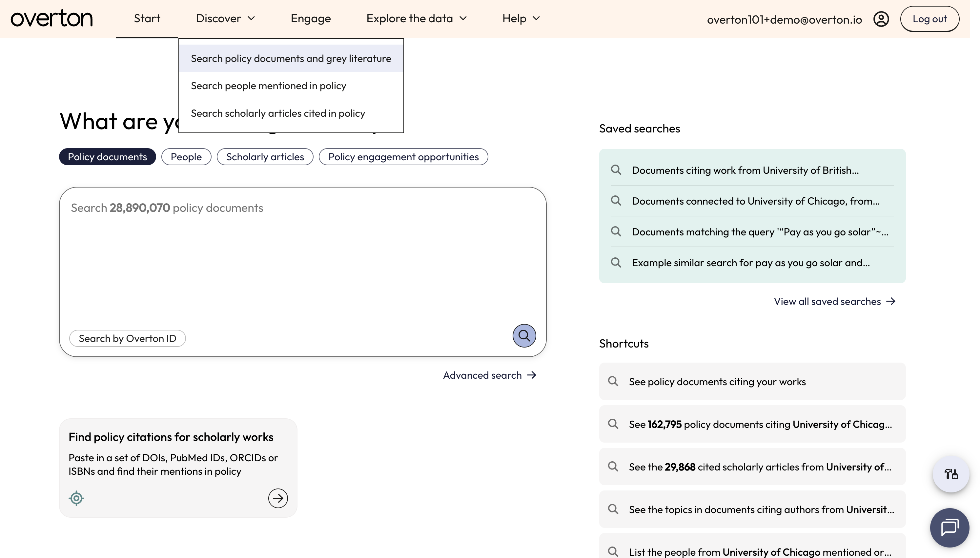The height and width of the screenshot is (558, 980).
Task: Select the Policy engagement opportunities pill
Action: click(x=403, y=157)
